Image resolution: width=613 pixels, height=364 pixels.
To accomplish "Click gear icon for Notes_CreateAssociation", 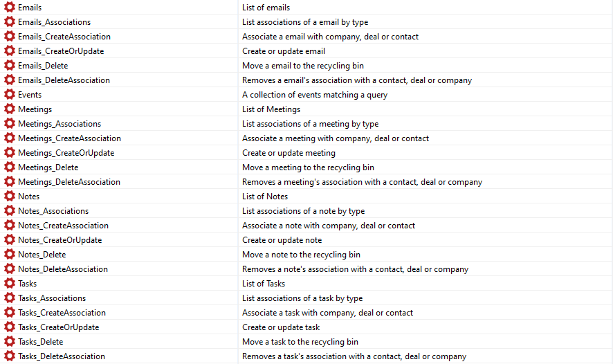I will point(10,226).
